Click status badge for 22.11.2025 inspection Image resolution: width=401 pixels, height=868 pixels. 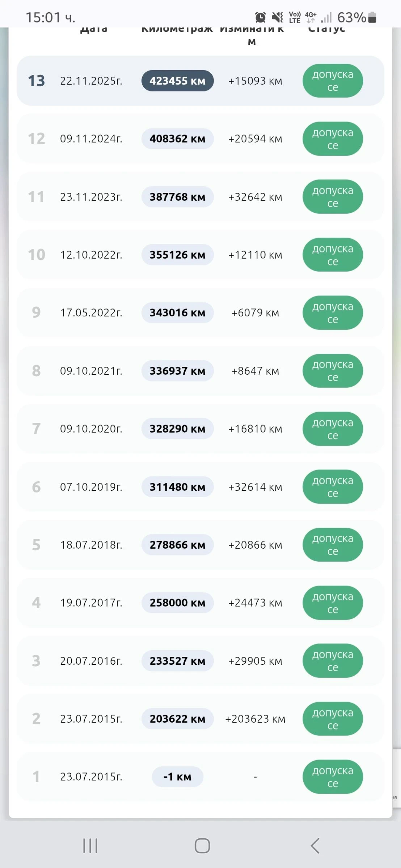coord(333,81)
